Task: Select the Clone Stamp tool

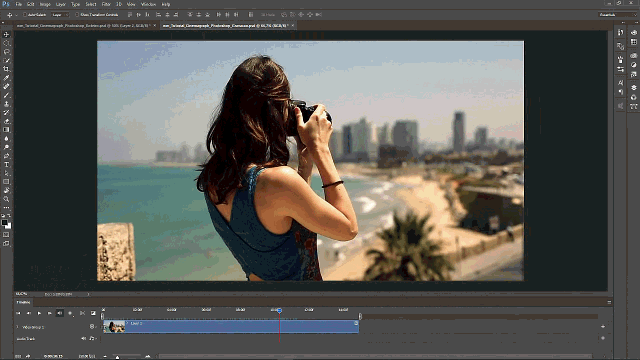Action: tap(6, 104)
